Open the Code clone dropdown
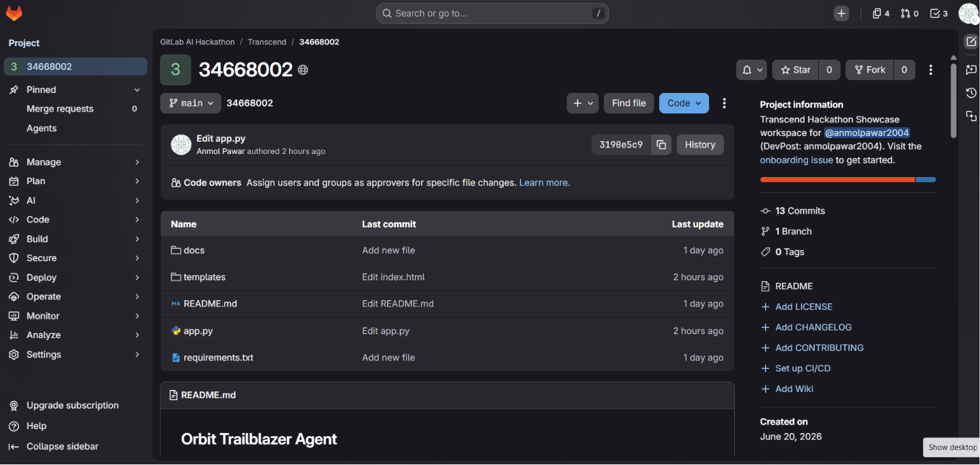Image resolution: width=980 pixels, height=465 pixels. 683,103
